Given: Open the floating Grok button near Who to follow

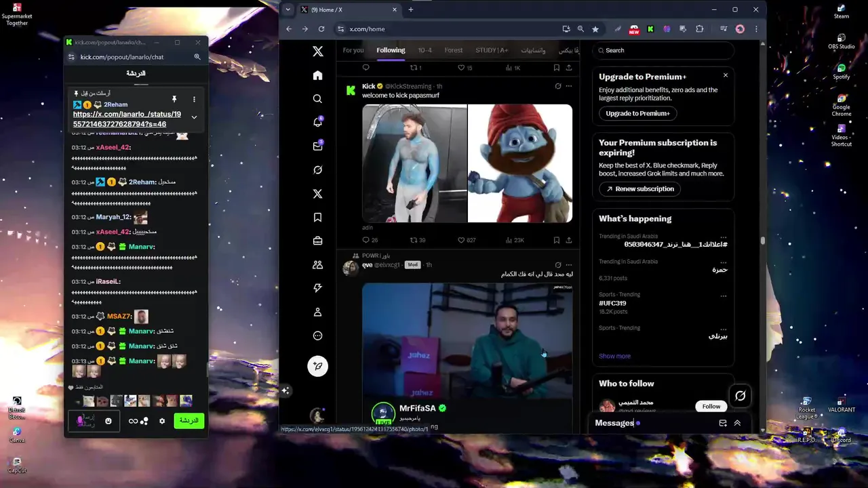Looking at the screenshot, I should click(740, 396).
